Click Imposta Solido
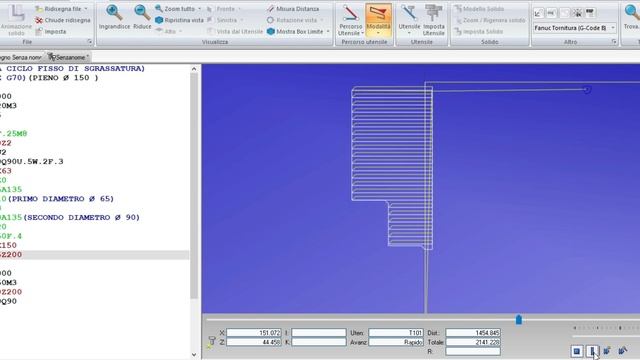The width and height of the screenshot is (640, 360). tap(478, 31)
